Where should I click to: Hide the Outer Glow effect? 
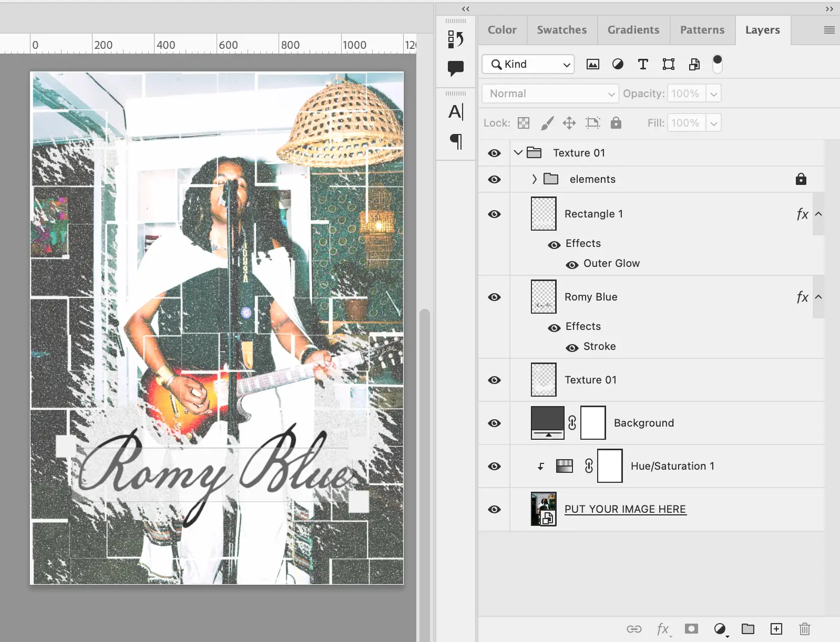click(572, 265)
